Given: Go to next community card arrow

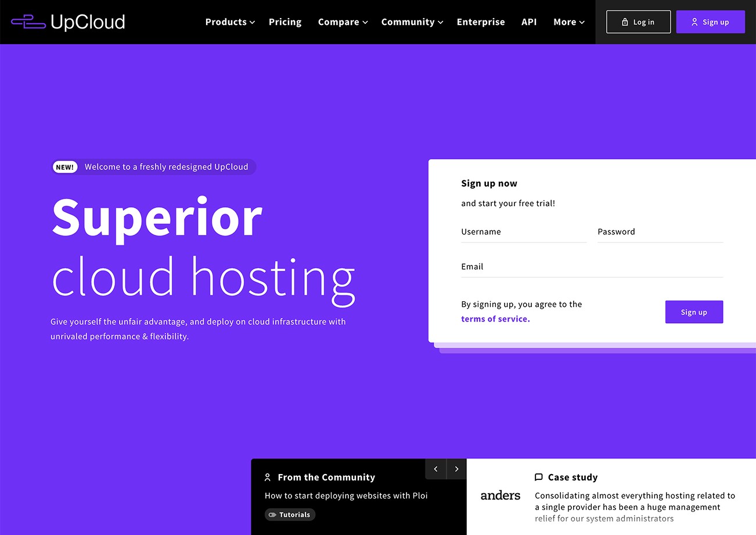Looking at the screenshot, I should coord(456,469).
